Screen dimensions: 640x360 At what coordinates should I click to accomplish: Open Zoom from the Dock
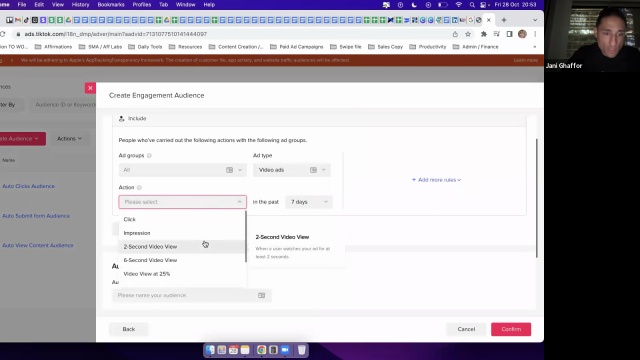285,350
